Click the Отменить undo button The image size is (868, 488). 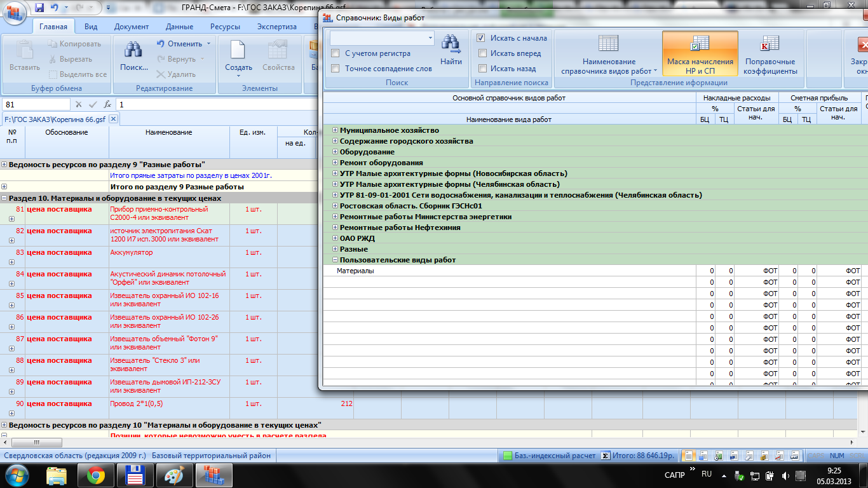[x=179, y=44]
